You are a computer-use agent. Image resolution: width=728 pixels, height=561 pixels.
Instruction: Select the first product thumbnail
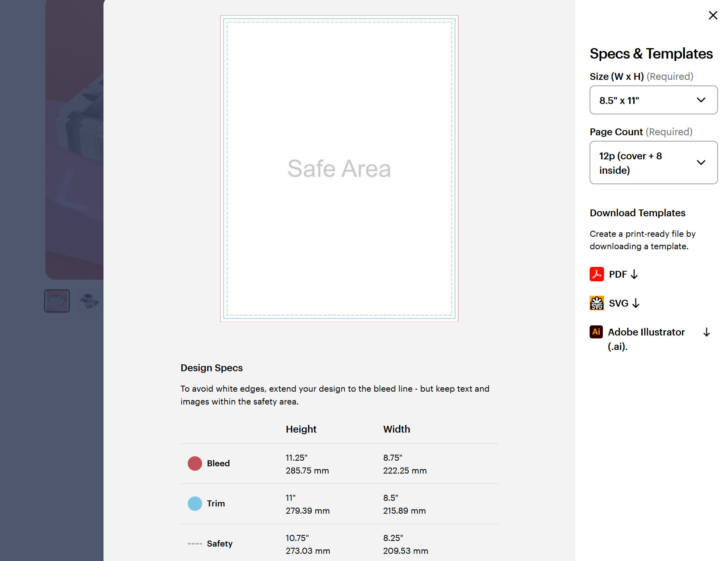57,301
